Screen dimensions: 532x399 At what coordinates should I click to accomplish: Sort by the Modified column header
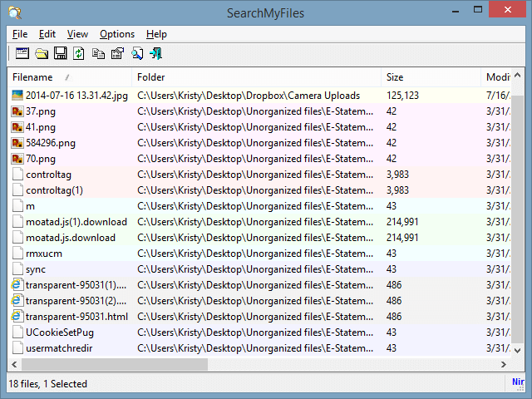point(496,77)
